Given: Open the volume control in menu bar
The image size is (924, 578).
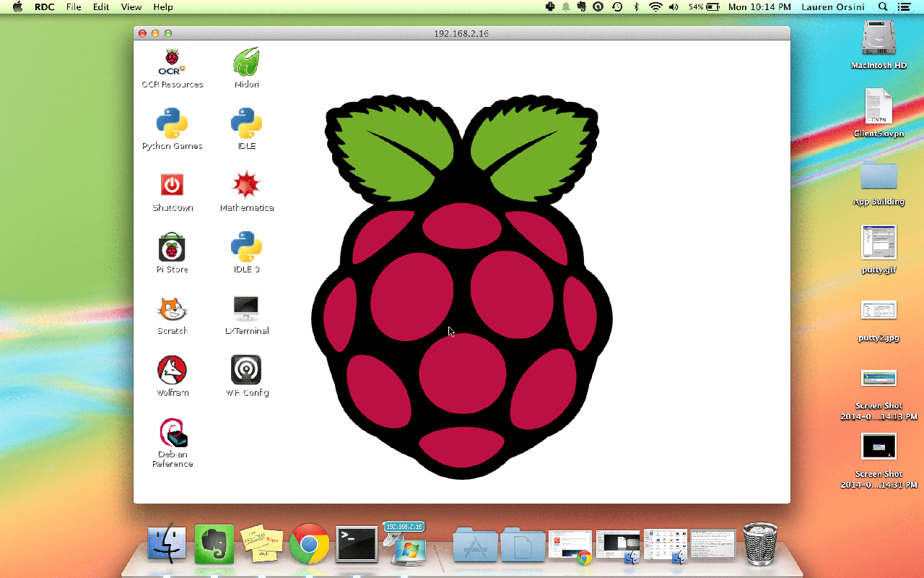Looking at the screenshot, I should click(674, 7).
